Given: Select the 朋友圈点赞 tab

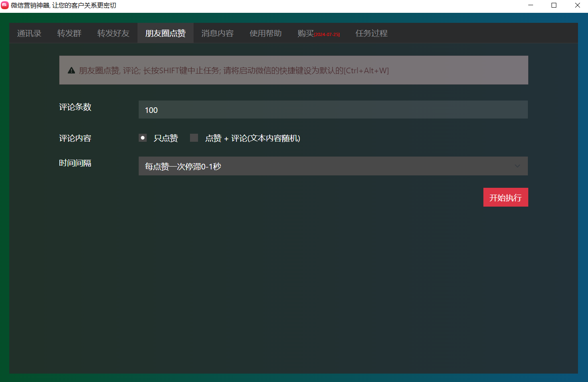Looking at the screenshot, I should [166, 33].
